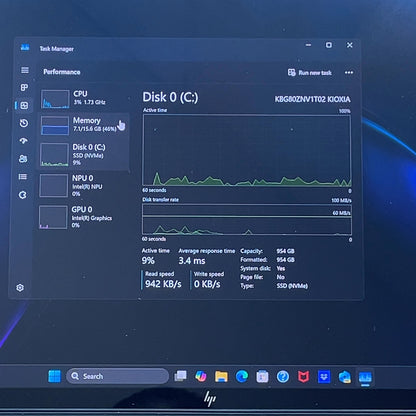Screen dimensions: 416x416
Task: Select the CPU performance item
Action: click(x=85, y=99)
